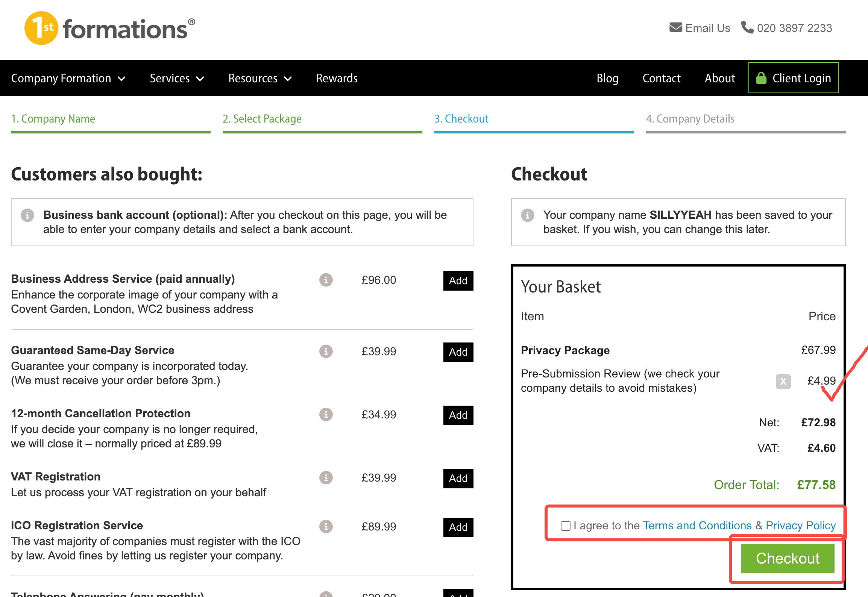Click the green Checkout button

tap(788, 558)
